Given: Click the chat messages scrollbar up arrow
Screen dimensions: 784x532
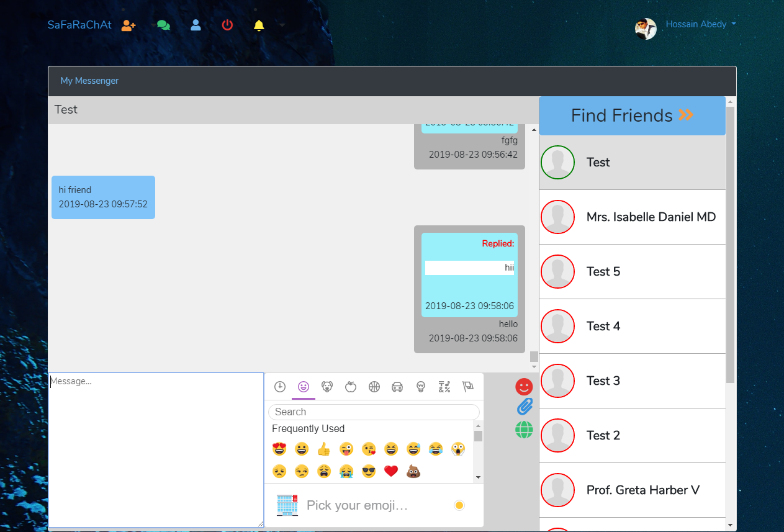Looking at the screenshot, I should tap(534, 129).
